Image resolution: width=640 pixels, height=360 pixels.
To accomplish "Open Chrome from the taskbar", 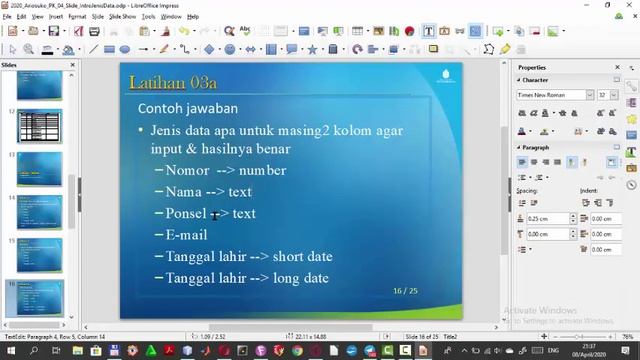I will point(297,351).
